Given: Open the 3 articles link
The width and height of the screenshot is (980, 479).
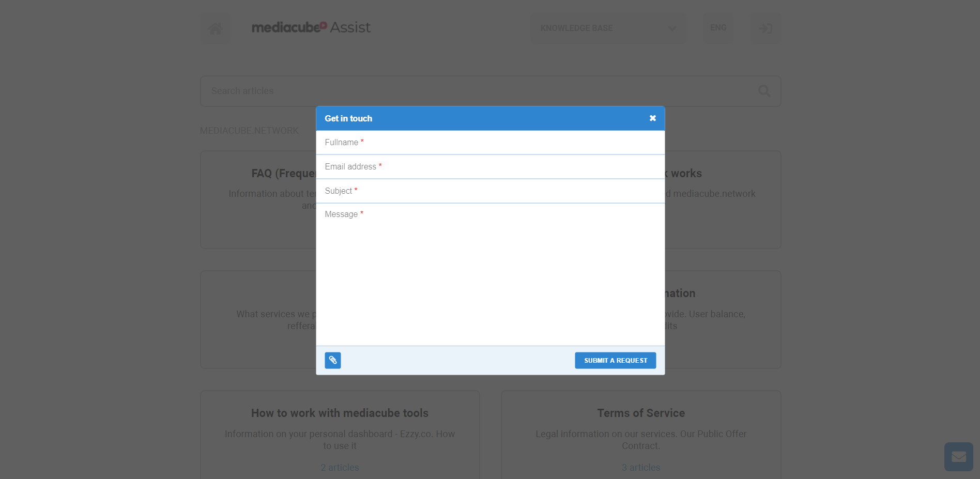Looking at the screenshot, I should (641, 468).
